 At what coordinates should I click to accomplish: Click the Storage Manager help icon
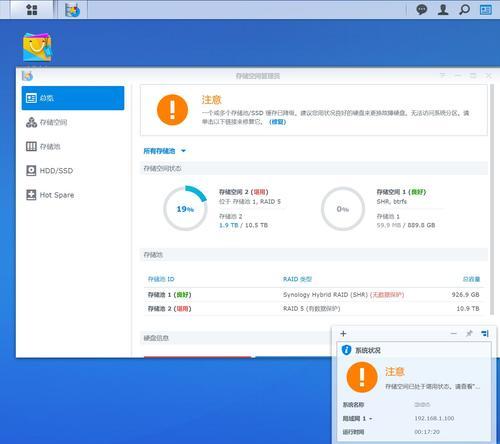click(443, 76)
